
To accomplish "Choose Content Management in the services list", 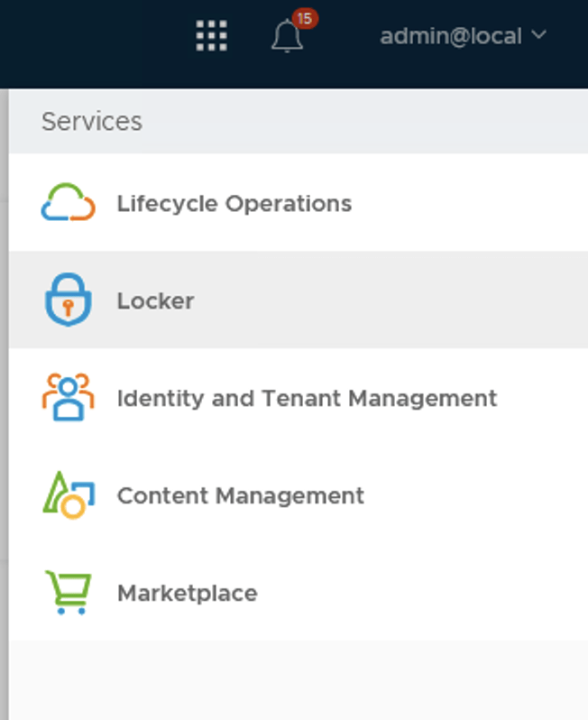I will pyautogui.click(x=241, y=495).
